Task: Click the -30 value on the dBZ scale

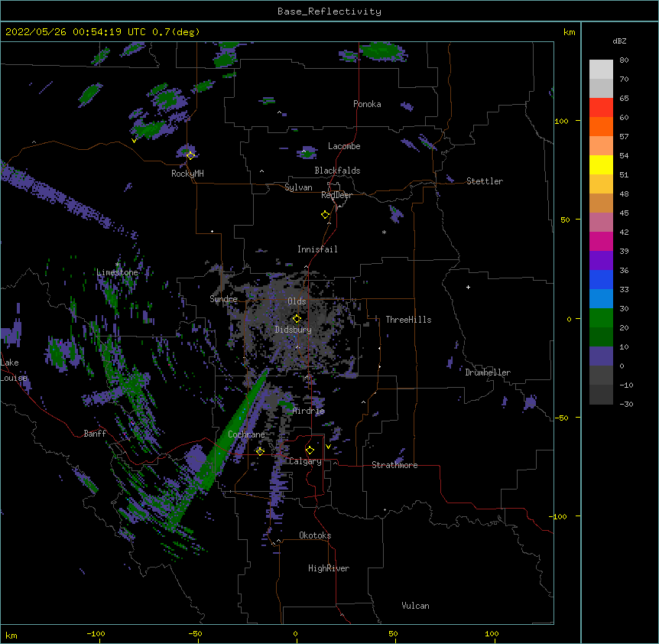Action: pos(626,404)
